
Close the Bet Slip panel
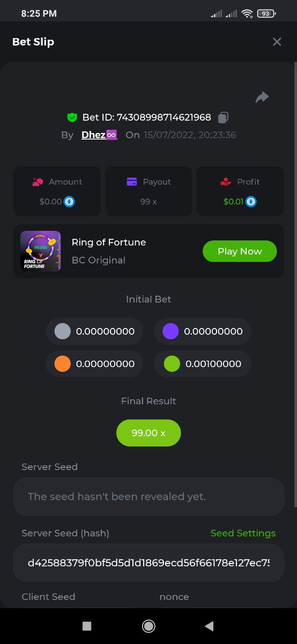[277, 42]
